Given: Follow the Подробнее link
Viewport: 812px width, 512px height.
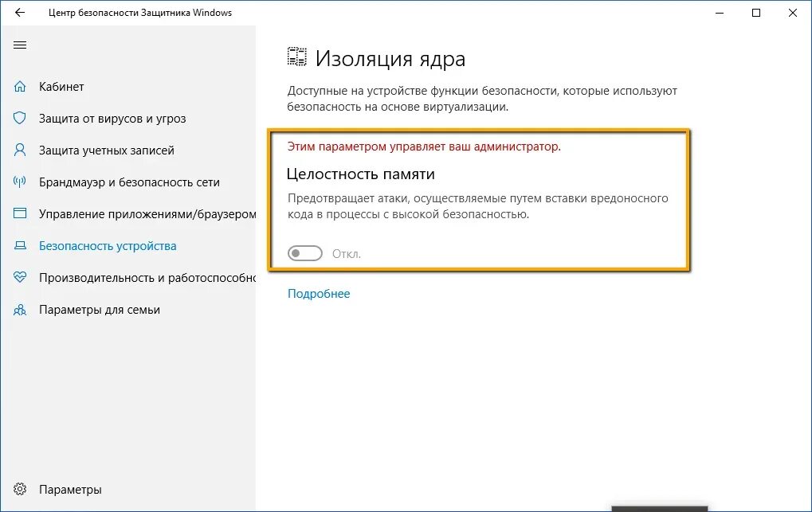Looking at the screenshot, I should tap(319, 294).
